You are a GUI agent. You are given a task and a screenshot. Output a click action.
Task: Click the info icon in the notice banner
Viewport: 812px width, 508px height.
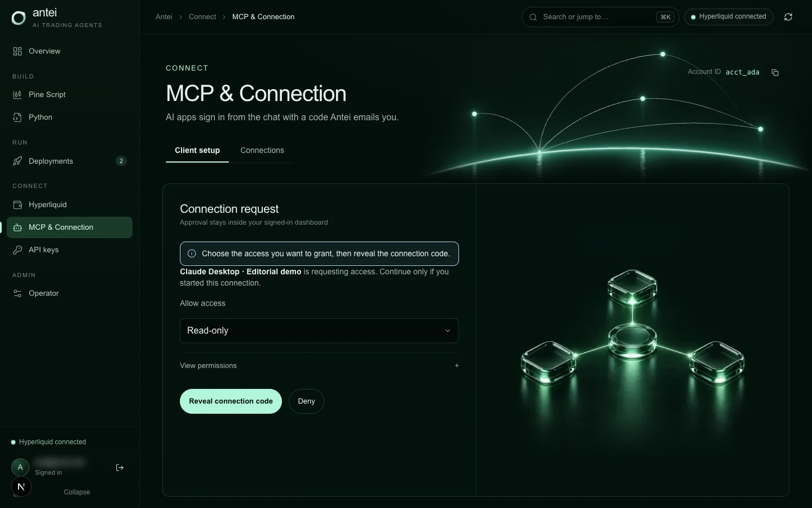[x=192, y=254]
